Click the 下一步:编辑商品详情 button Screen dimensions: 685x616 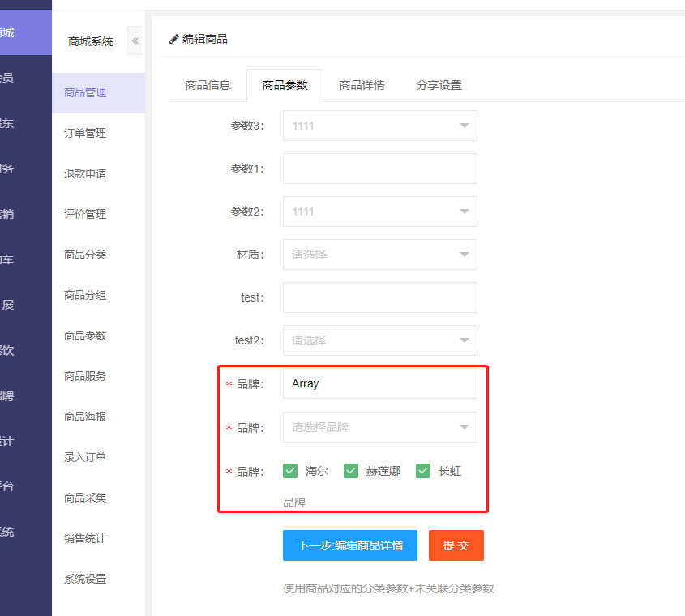pos(349,545)
